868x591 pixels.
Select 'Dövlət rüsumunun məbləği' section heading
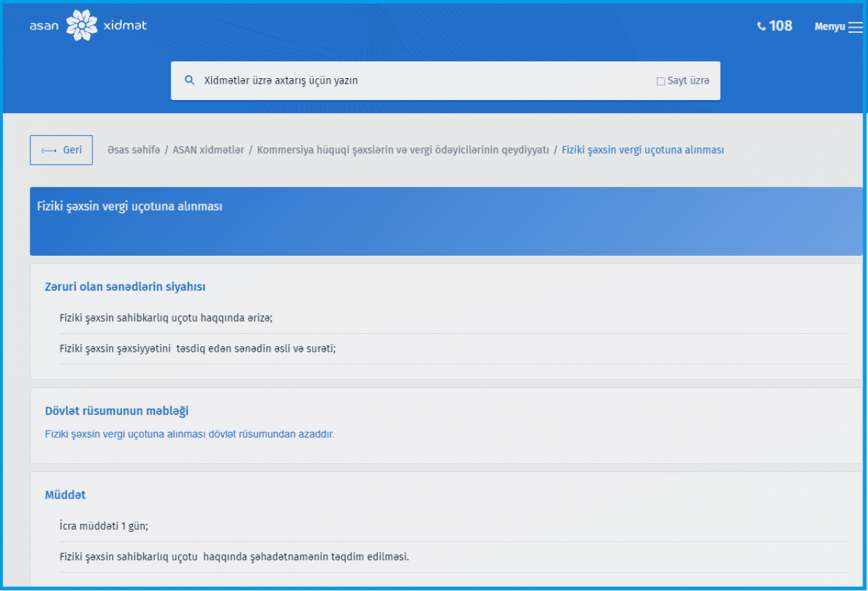pyautogui.click(x=117, y=411)
